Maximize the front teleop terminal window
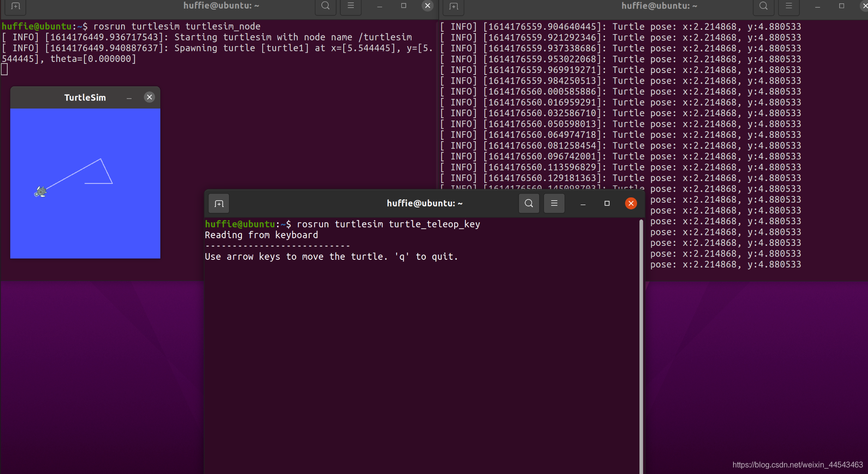Screen dimensions: 868x474 [607, 204]
